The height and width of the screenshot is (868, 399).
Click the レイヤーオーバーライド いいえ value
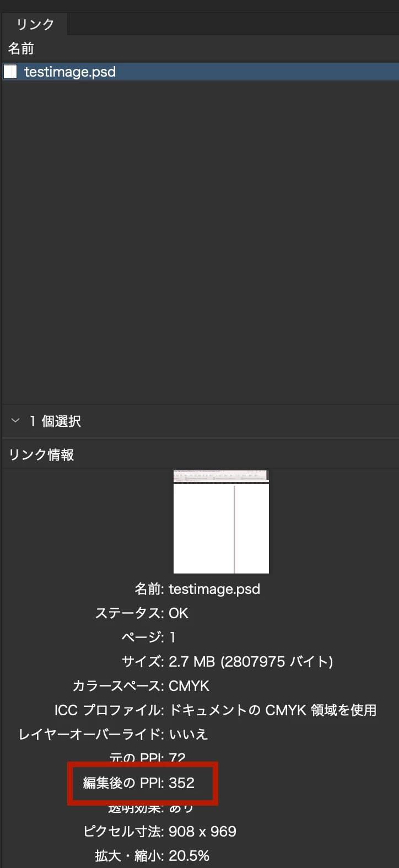[188, 735]
